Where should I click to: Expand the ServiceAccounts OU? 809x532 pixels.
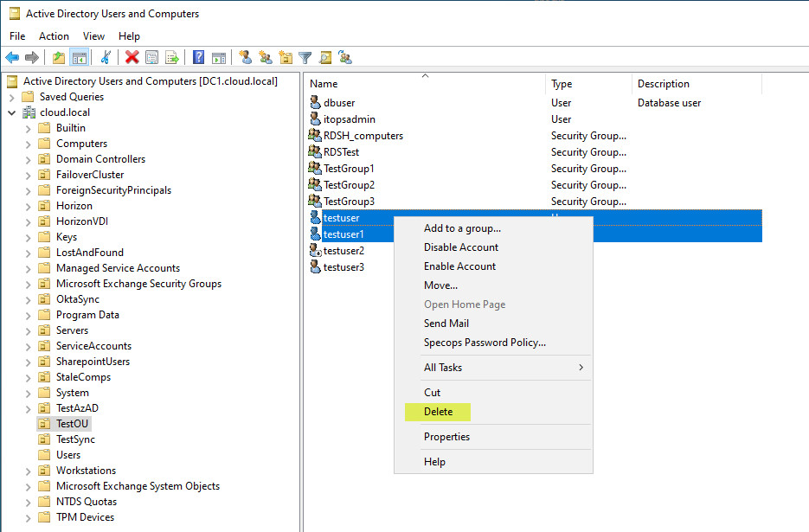coord(29,346)
